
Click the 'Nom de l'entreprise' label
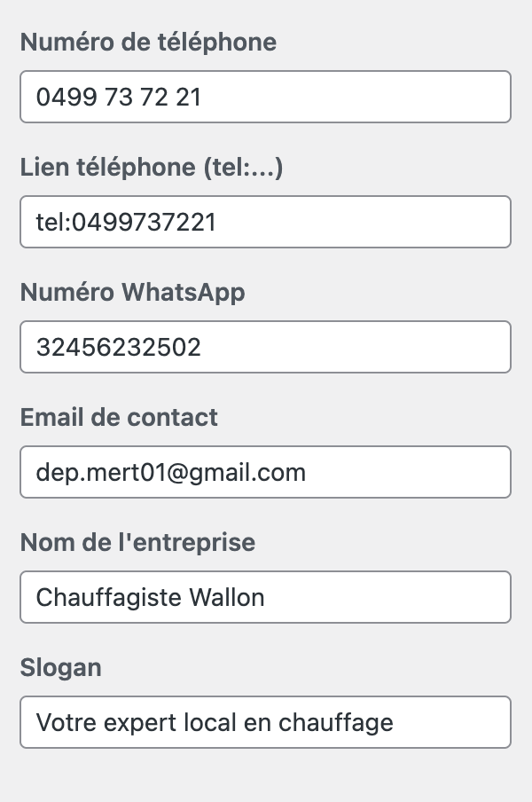click(x=137, y=542)
